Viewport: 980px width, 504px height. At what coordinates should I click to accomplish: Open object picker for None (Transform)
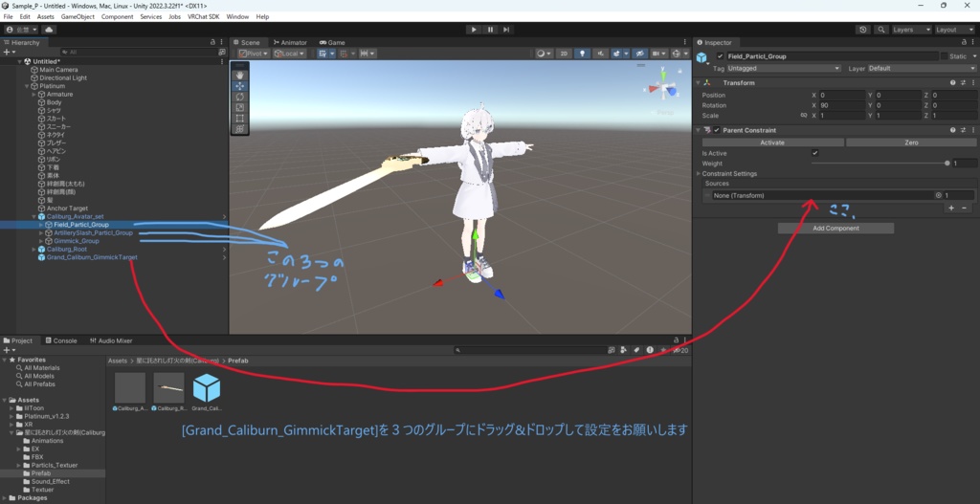[x=938, y=195]
